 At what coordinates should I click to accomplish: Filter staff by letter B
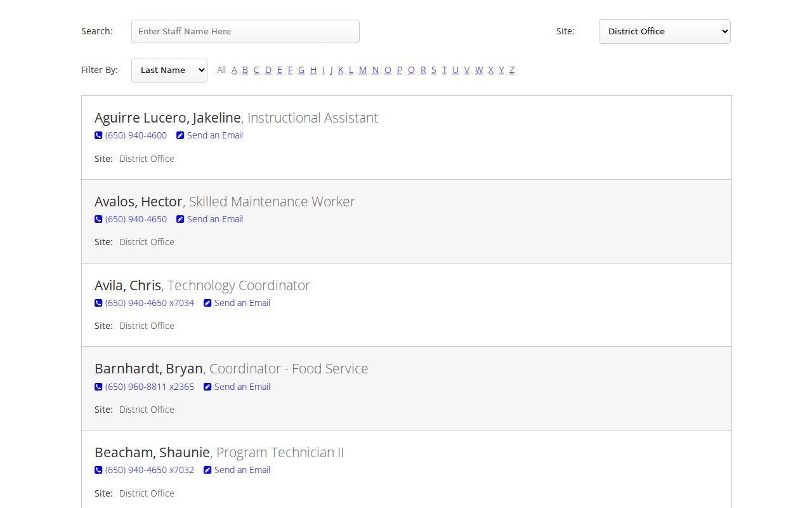point(246,70)
